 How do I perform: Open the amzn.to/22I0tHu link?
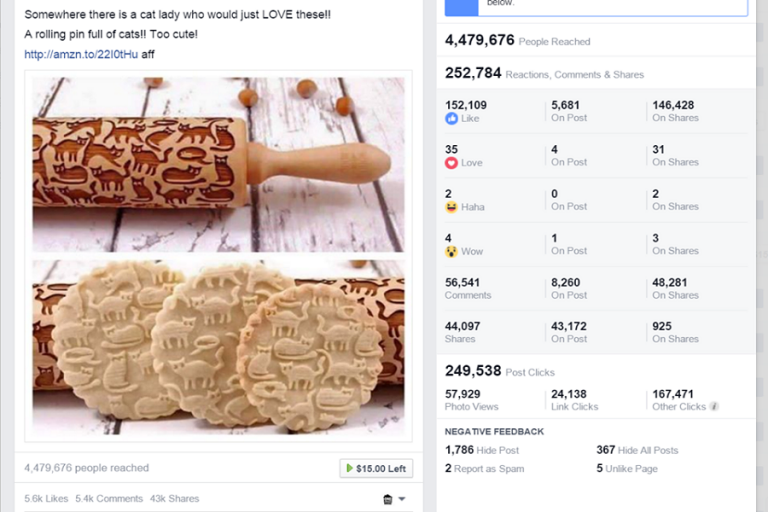tap(81, 54)
